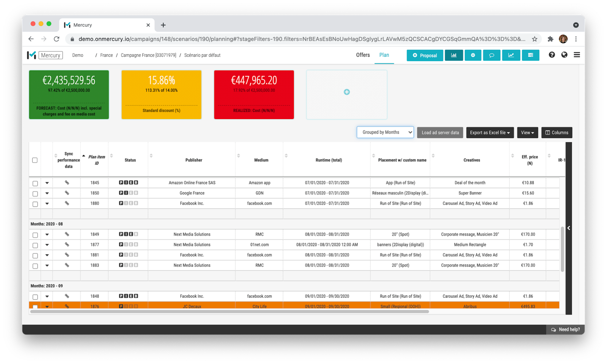Click the help question mark icon
The image size is (607, 364).
coord(551,55)
